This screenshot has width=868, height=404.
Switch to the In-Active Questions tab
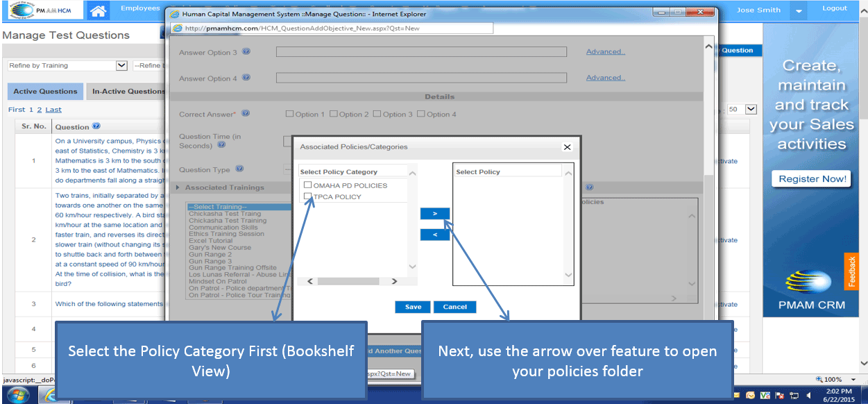127,92
